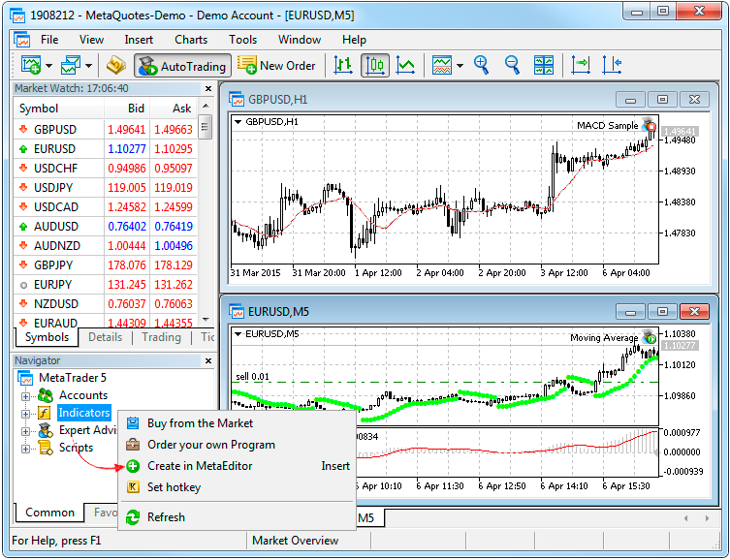The image size is (730, 560).
Task: Open the New Chart dropdown arrow
Action: 48,66
